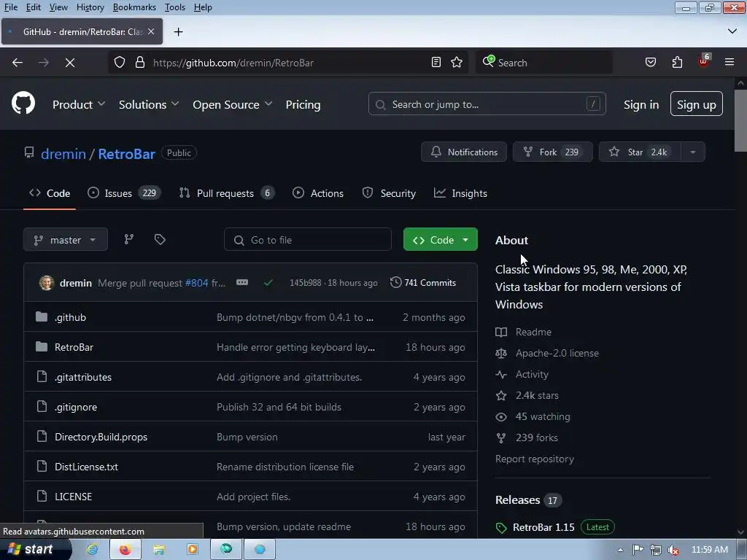View branches icon next to master
This screenshot has height=560, width=747.
(x=129, y=239)
